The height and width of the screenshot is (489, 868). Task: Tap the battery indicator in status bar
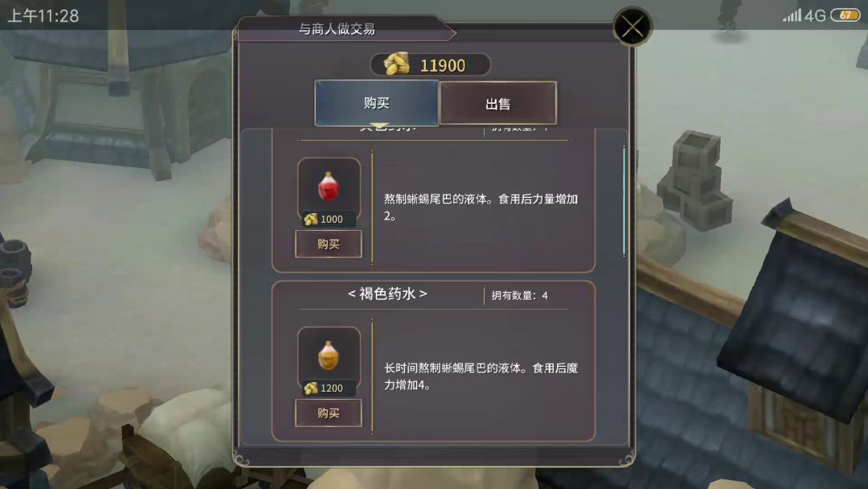coord(845,15)
